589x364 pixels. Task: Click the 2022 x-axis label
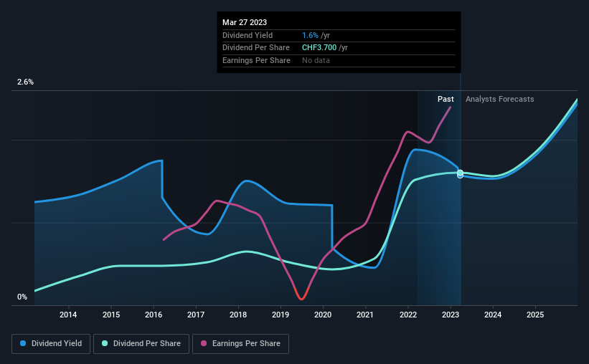[408, 315]
